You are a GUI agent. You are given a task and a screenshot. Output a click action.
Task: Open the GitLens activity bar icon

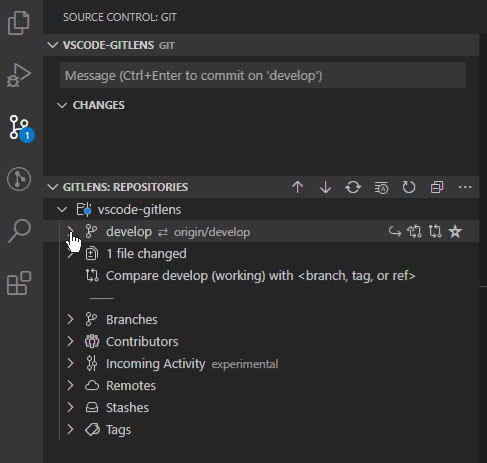[19, 179]
